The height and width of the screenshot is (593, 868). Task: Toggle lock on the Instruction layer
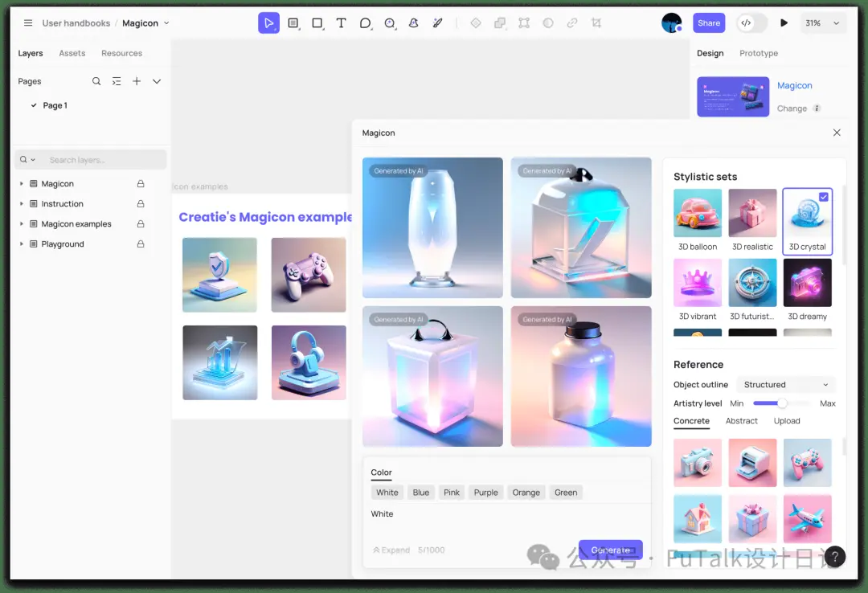pyautogui.click(x=141, y=204)
